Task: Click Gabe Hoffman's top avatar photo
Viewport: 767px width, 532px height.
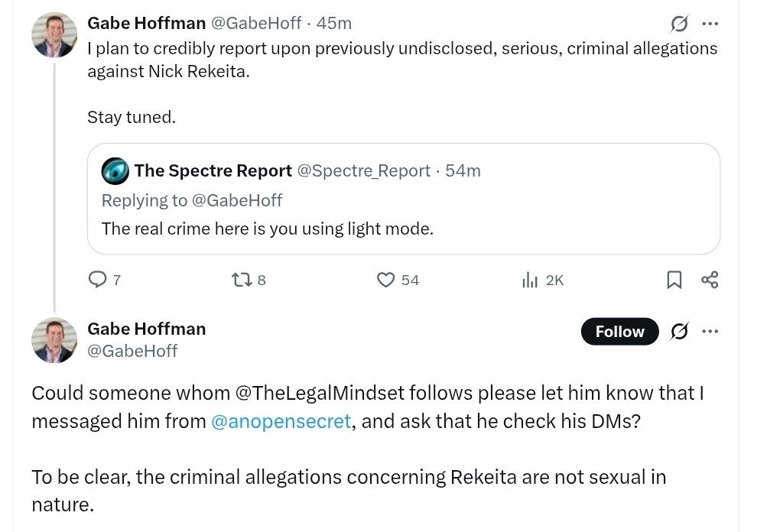Action: click(54, 35)
